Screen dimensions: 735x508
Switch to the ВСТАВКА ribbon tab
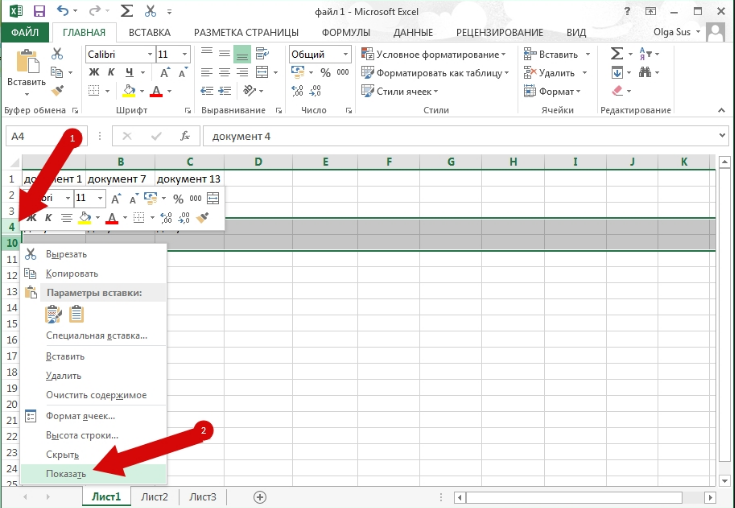coord(150,32)
